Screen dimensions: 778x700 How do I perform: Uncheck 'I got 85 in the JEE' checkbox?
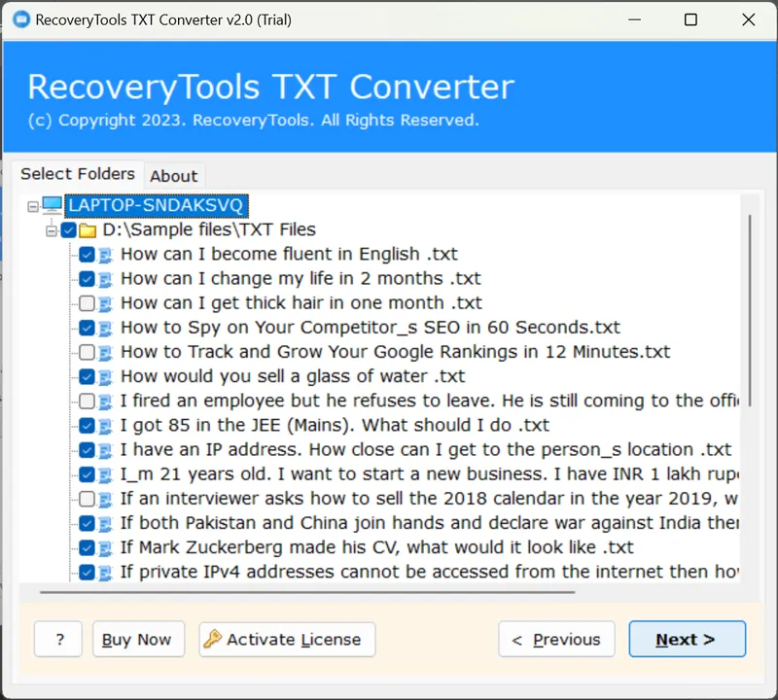pos(87,426)
